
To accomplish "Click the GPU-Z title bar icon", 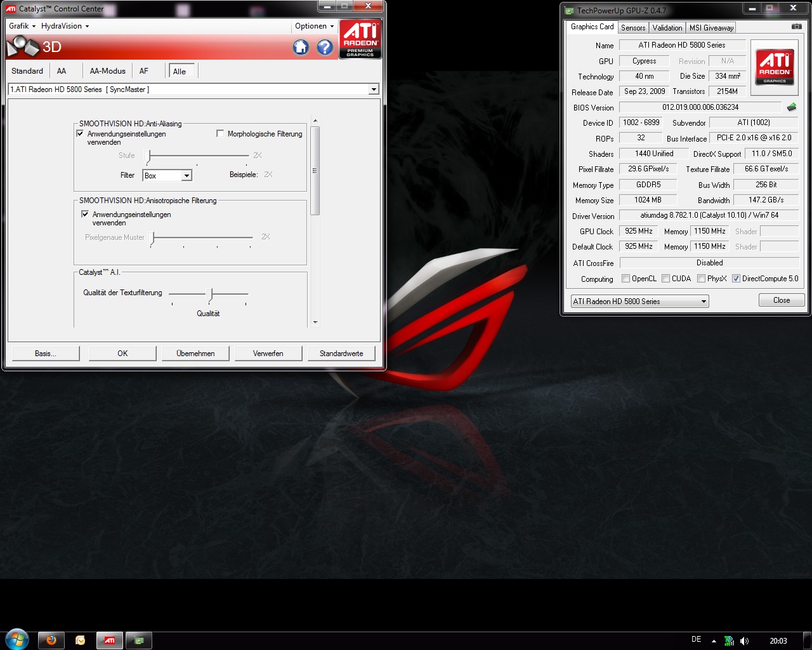I will pos(569,11).
